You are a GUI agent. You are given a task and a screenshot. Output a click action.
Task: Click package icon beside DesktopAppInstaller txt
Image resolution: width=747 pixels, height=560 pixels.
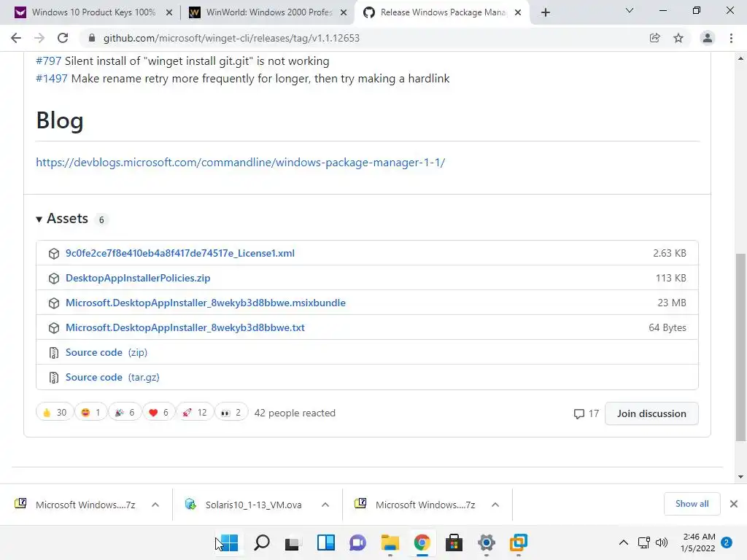[x=54, y=328]
